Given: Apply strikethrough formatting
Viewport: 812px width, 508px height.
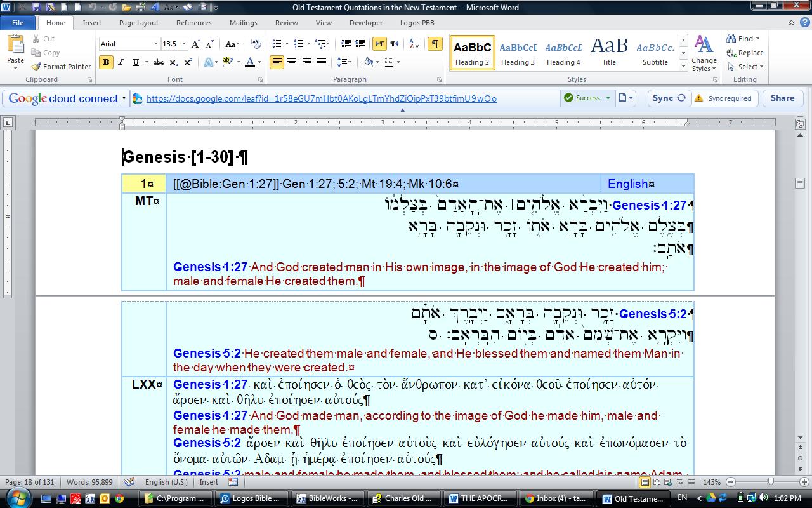Looking at the screenshot, I should tap(159, 62).
